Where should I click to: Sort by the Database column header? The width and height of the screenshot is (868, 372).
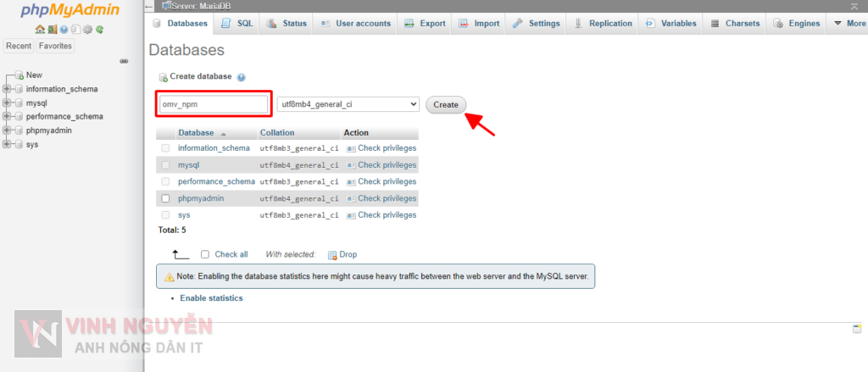[x=196, y=133]
